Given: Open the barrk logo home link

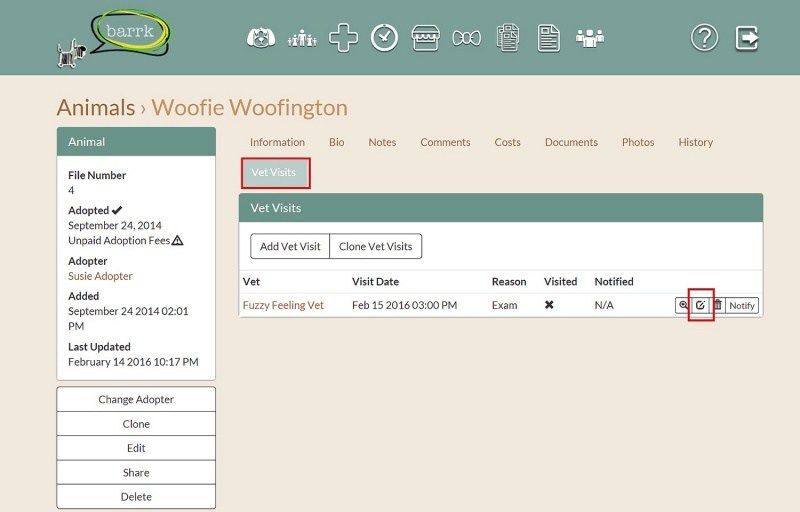Looking at the screenshot, I should click(115, 39).
